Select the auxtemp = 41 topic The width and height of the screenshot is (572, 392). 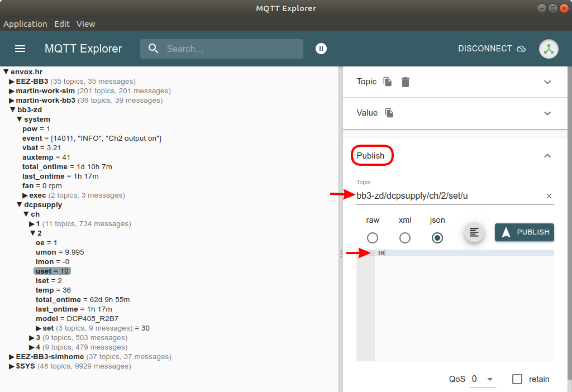click(x=46, y=157)
